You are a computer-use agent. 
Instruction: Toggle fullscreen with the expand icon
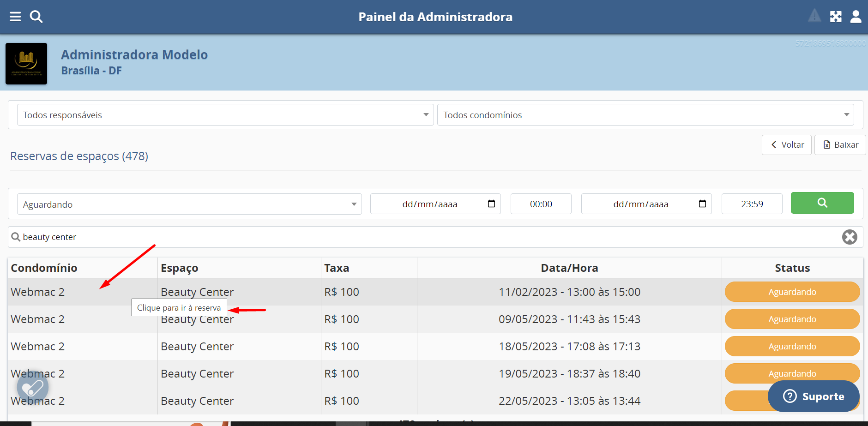836,17
